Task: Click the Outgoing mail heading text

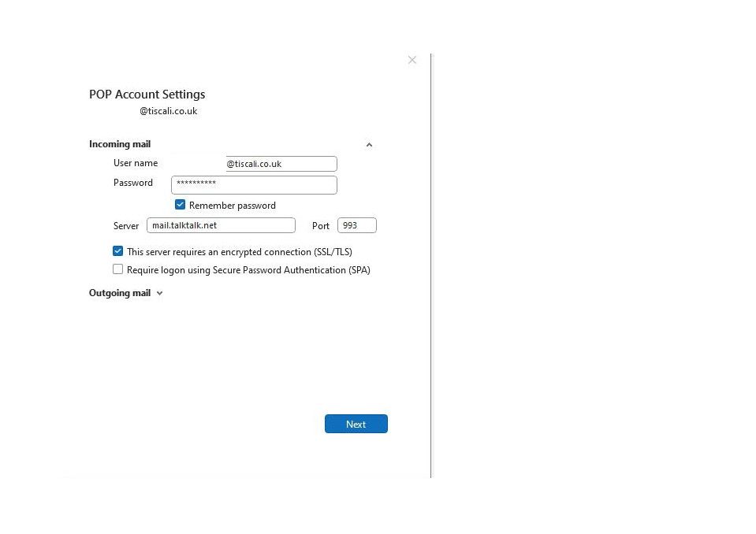Action: click(120, 293)
